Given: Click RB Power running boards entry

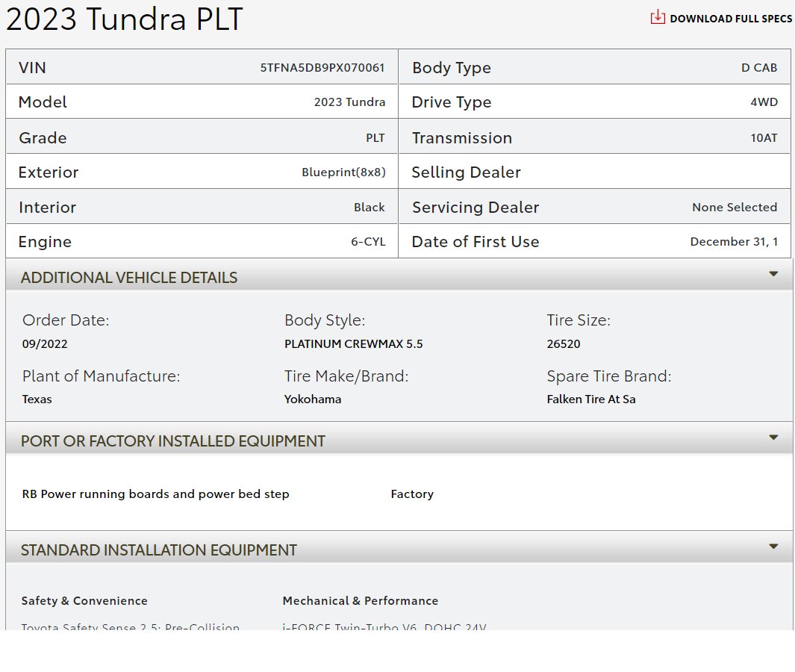Looking at the screenshot, I should pyautogui.click(x=156, y=494).
